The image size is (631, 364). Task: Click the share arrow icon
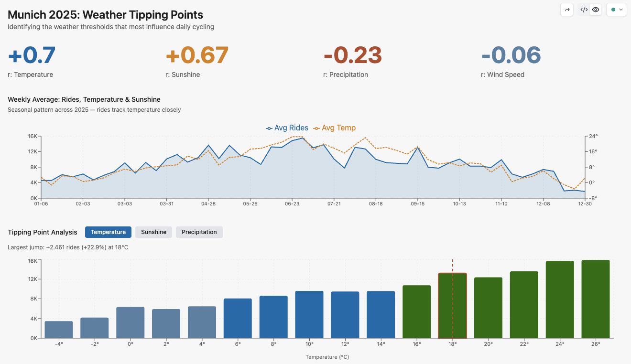(567, 10)
